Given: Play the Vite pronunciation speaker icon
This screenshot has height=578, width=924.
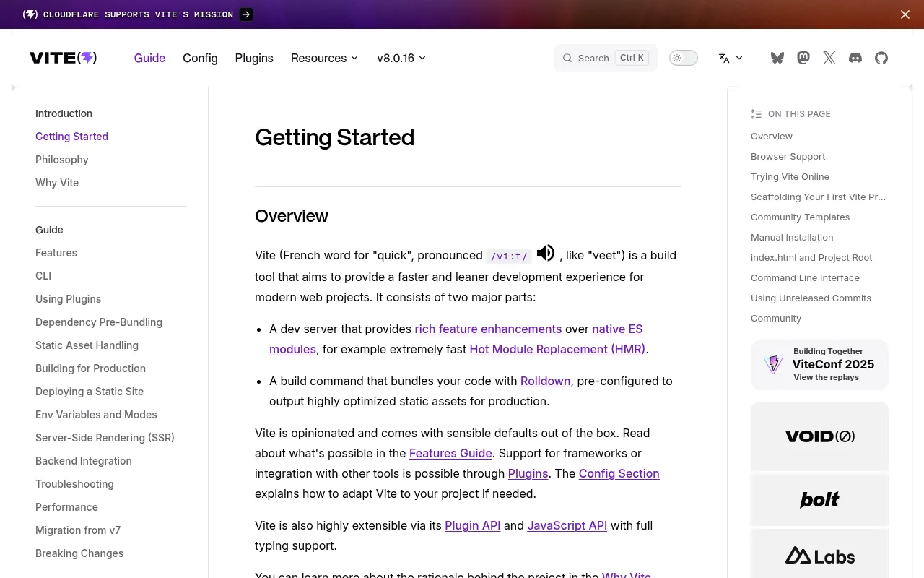Looking at the screenshot, I should pyautogui.click(x=546, y=253).
